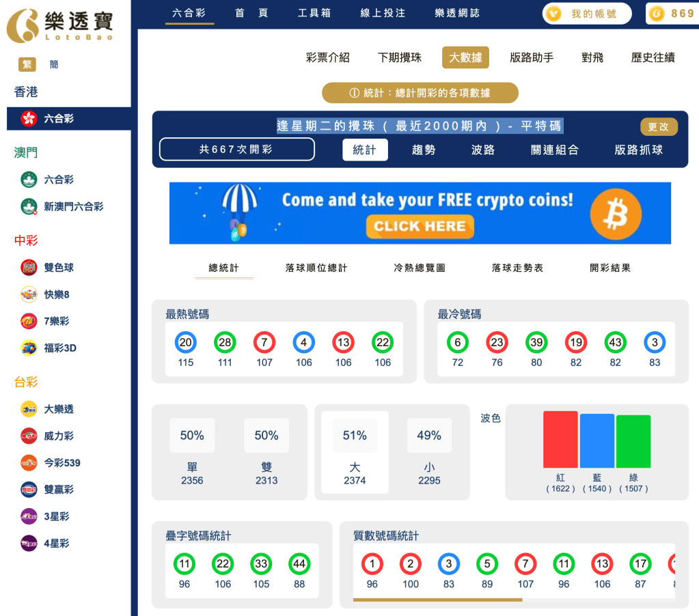Click the hot number ball 20
The height and width of the screenshot is (616, 699).
pyautogui.click(x=186, y=342)
